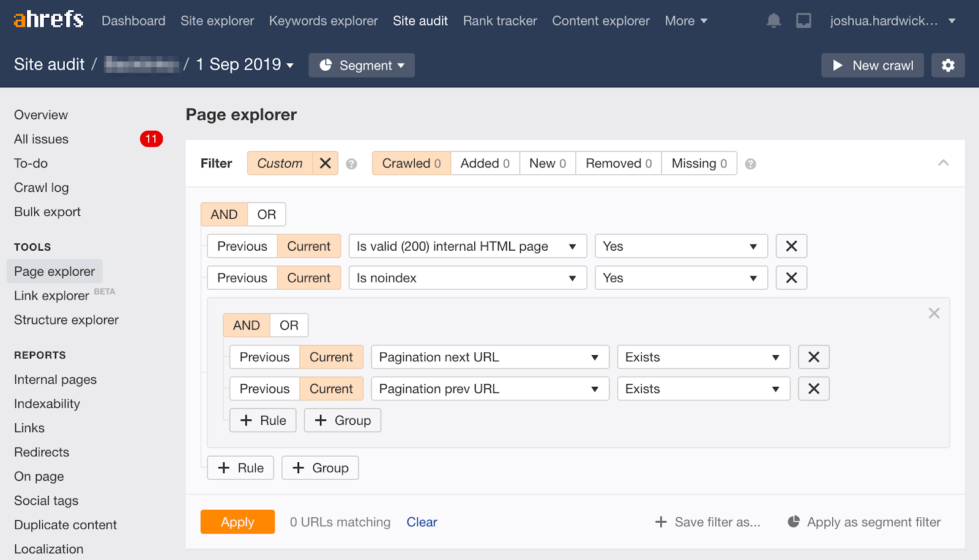Collapse the filter panel with the chevron
This screenshot has width=979, height=560.
944,163
